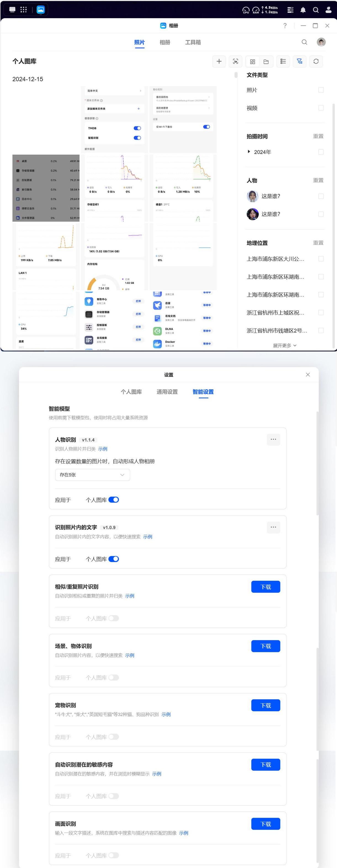Open the 通用设置 tab
Viewport: 337px width, 868px height.
point(167,392)
